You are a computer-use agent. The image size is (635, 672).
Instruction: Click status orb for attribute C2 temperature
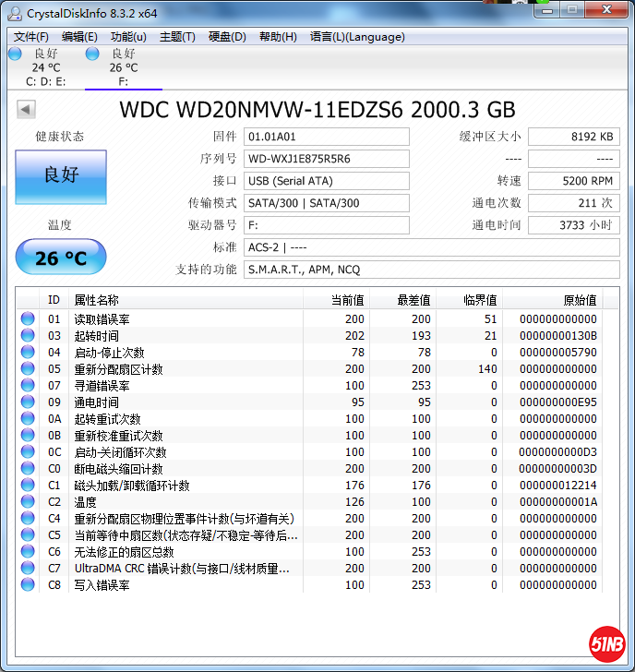coord(28,502)
